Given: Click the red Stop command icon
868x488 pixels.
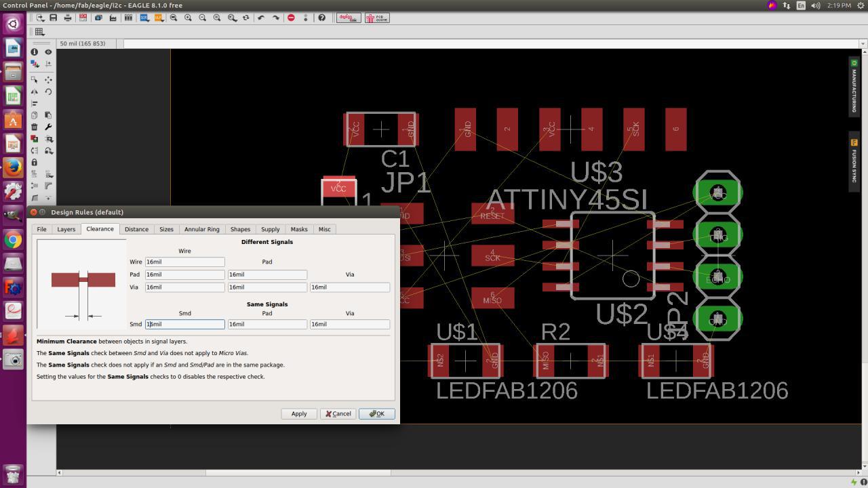Looking at the screenshot, I should 291,18.
